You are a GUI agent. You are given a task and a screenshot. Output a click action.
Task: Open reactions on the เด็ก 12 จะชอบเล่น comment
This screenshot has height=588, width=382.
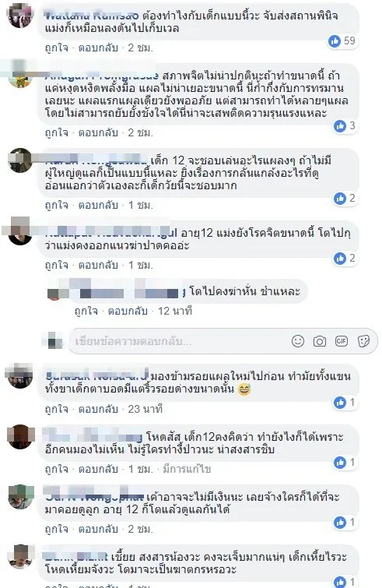click(x=345, y=199)
